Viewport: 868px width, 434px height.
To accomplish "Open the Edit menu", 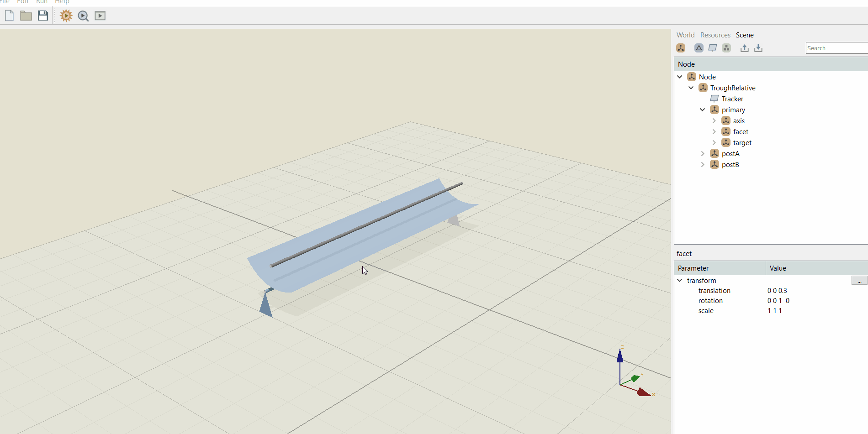I will tap(23, 2).
